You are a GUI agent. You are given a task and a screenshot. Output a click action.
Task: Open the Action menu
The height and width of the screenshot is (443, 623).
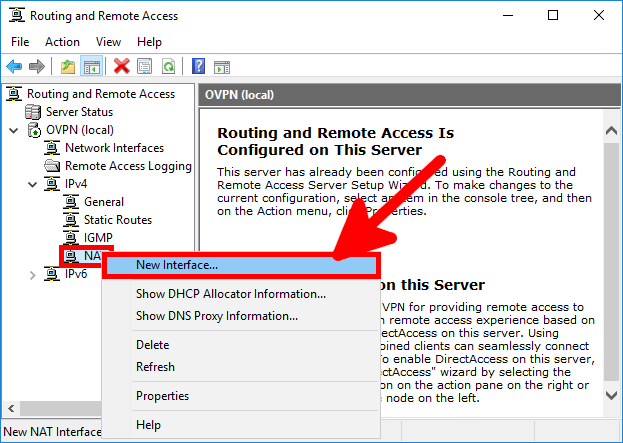[x=62, y=42]
